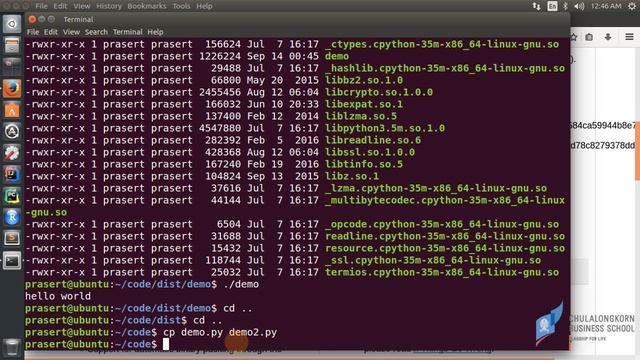Image resolution: width=640 pixels, height=360 pixels.
Task: Click file name 'libpython3.5m.so.1.0'
Action: [385, 128]
